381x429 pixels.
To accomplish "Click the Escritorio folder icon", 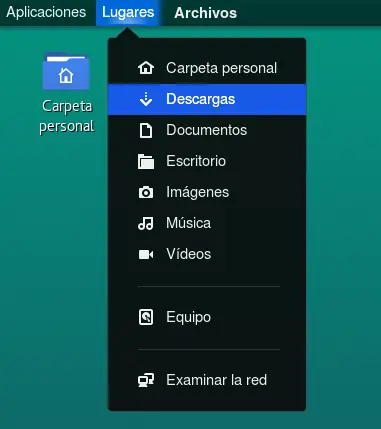I will pos(146,161).
